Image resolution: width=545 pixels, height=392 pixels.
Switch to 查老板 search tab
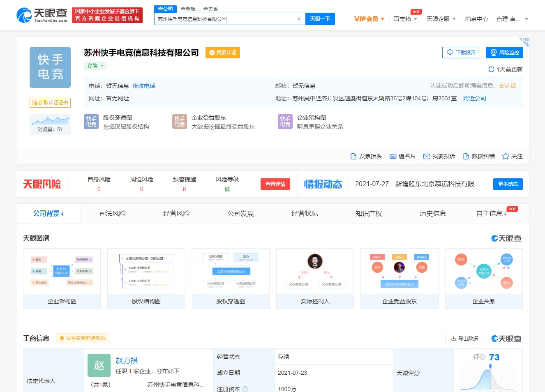pyautogui.click(x=188, y=9)
